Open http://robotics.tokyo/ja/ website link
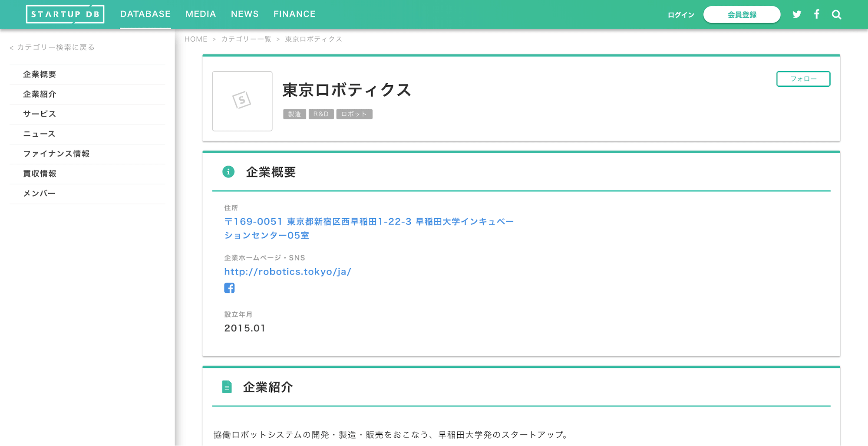Screen dimensions: 868x446 coord(287,272)
